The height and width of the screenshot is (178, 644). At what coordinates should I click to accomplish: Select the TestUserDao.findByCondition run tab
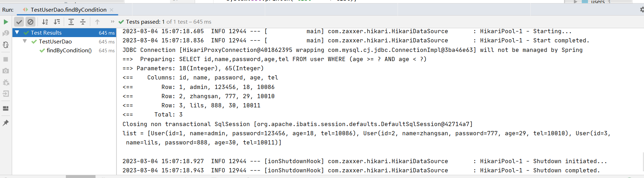[68, 10]
